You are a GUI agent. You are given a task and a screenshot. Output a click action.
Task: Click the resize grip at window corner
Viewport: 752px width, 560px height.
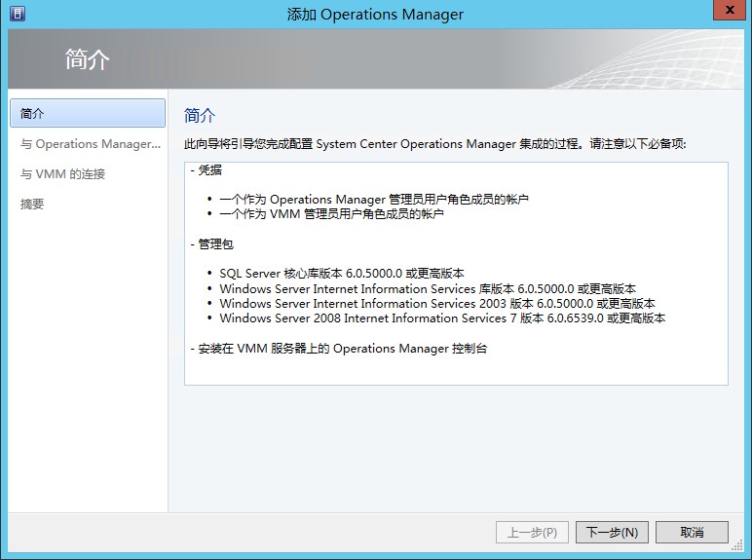(737, 545)
